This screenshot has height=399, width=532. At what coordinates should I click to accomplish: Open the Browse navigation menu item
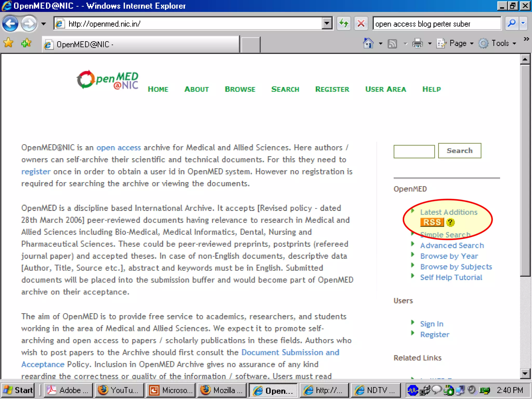pyautogui.click(x=240, y=89)
